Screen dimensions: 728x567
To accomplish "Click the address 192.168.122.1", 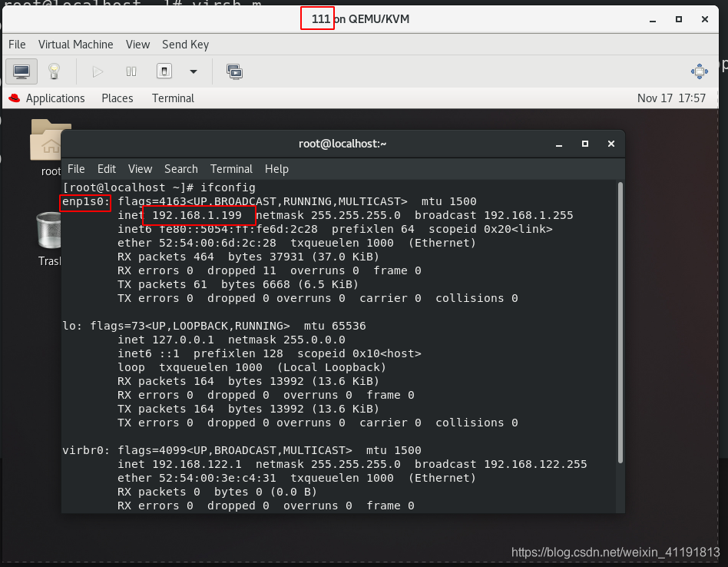I will 197,464.
